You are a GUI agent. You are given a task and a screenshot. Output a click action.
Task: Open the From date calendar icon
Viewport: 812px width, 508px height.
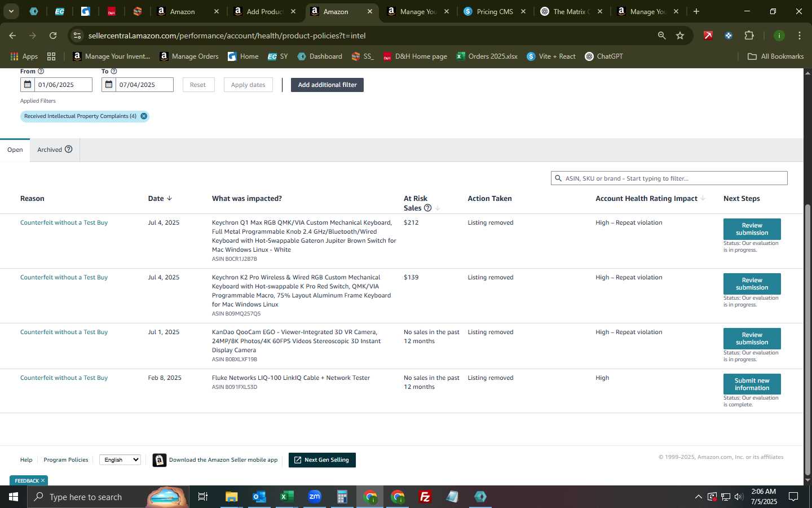(x=28, y=85)
